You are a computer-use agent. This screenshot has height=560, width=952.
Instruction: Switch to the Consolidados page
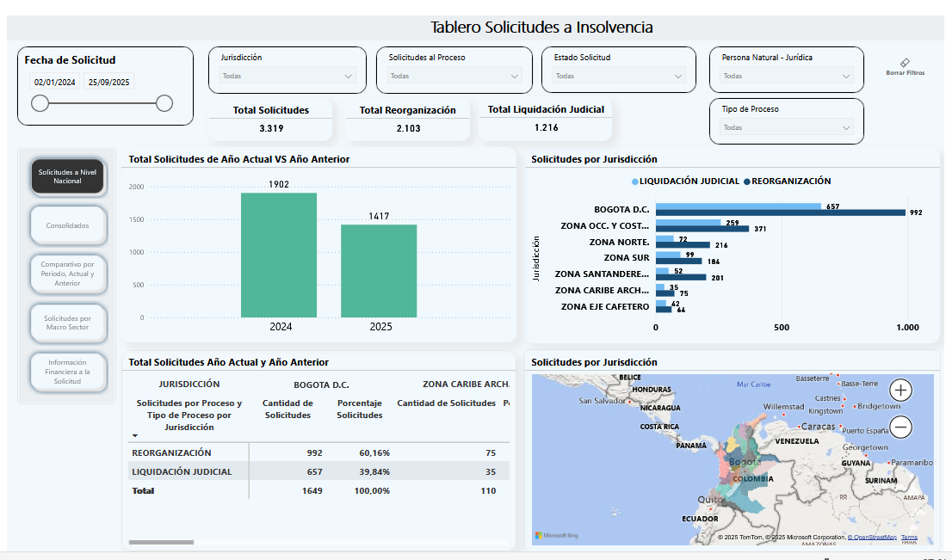(68, 225)
